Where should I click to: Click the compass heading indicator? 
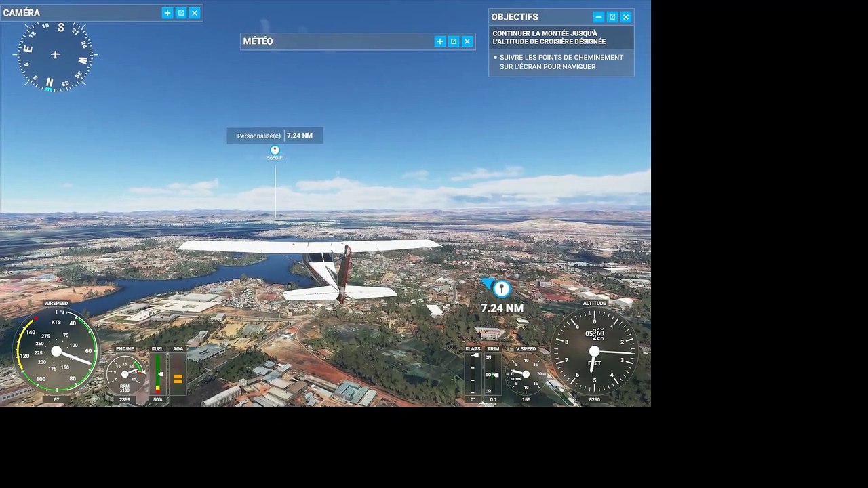(x=55, y=55)
